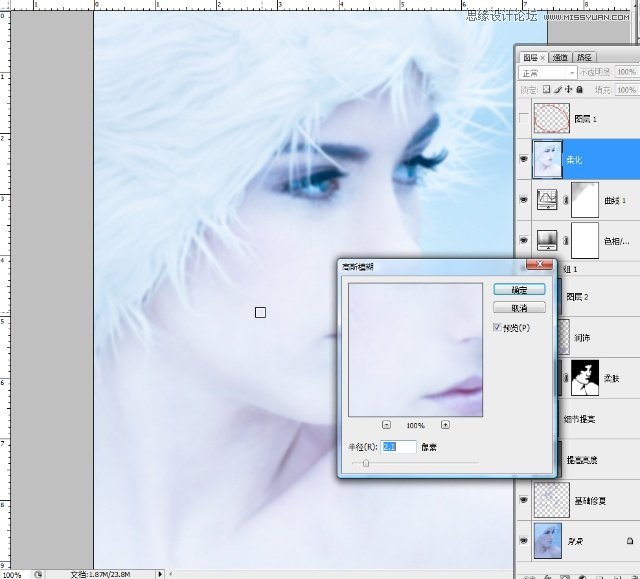Click the 色相 adjustment icon
Image resolution: width=640 pixels, height=579 pixels.
pos(547,240)
